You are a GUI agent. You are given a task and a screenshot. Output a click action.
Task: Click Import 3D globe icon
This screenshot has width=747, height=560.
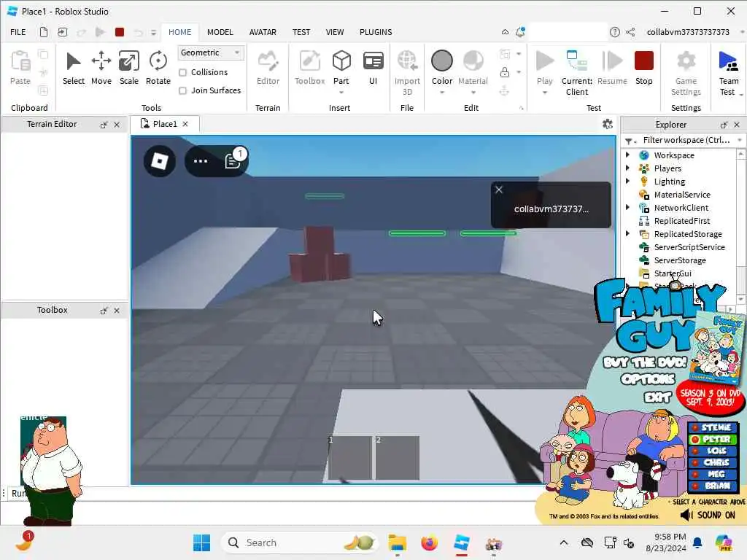[407, 61]
